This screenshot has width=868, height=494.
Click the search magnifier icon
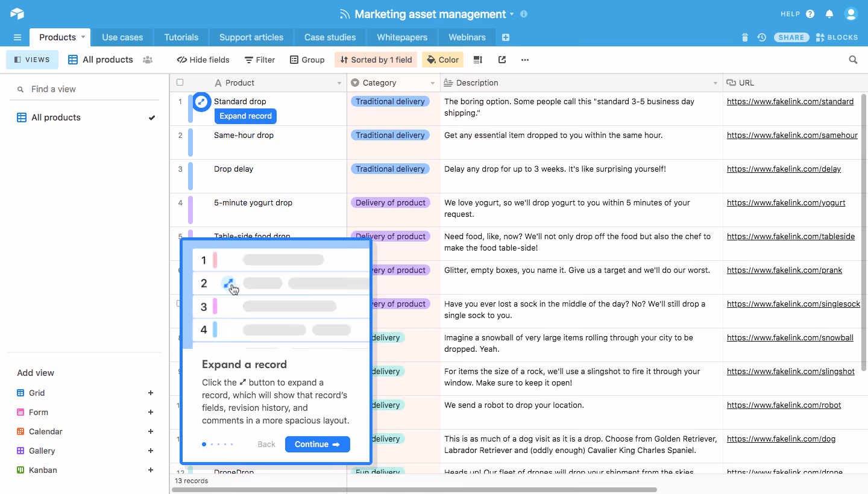pos(853,60)
